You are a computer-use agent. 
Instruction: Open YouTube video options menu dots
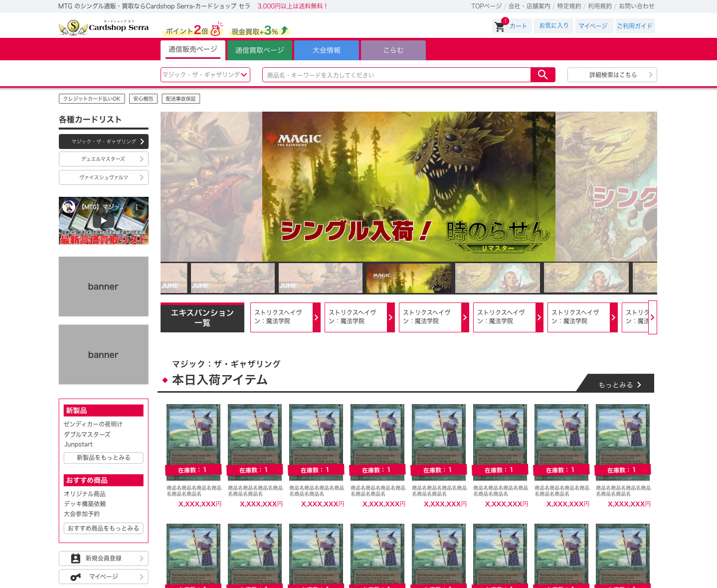coord(137,207)
